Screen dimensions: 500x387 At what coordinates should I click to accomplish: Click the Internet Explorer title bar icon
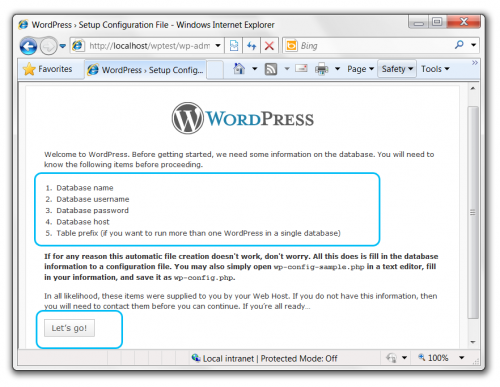pyautogui.click(x=23, y=25)
